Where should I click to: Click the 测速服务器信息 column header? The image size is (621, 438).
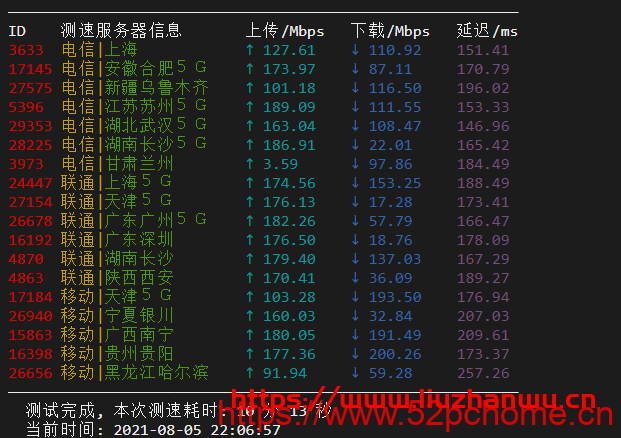[x=121, y=31]
